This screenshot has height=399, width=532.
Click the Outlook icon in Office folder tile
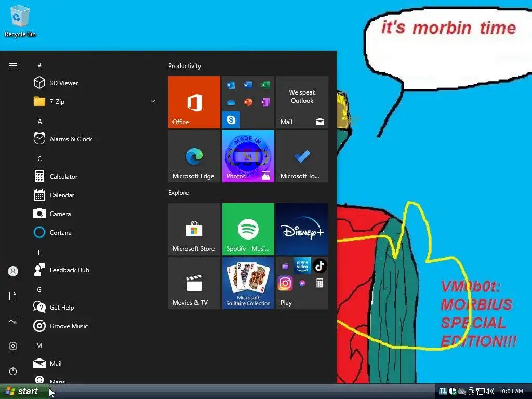coord(231,85)
